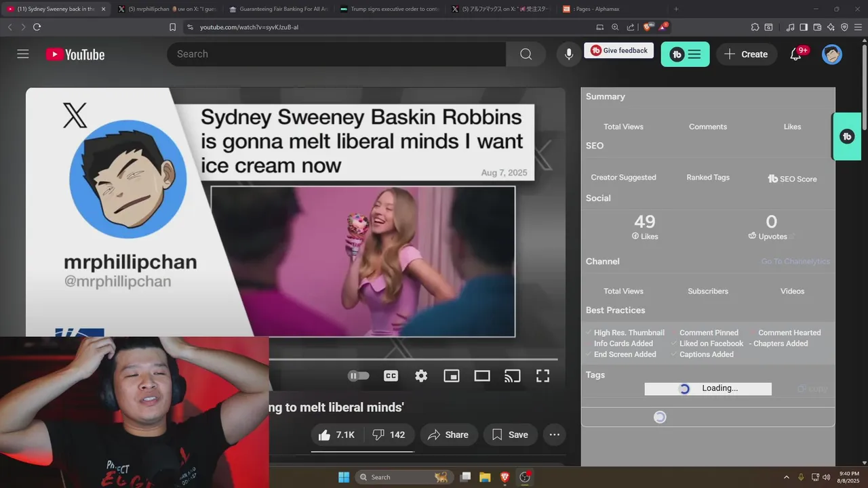Viewport: 868px width, 488px height.
Task: Open a new browser tab
Action: 676,9
